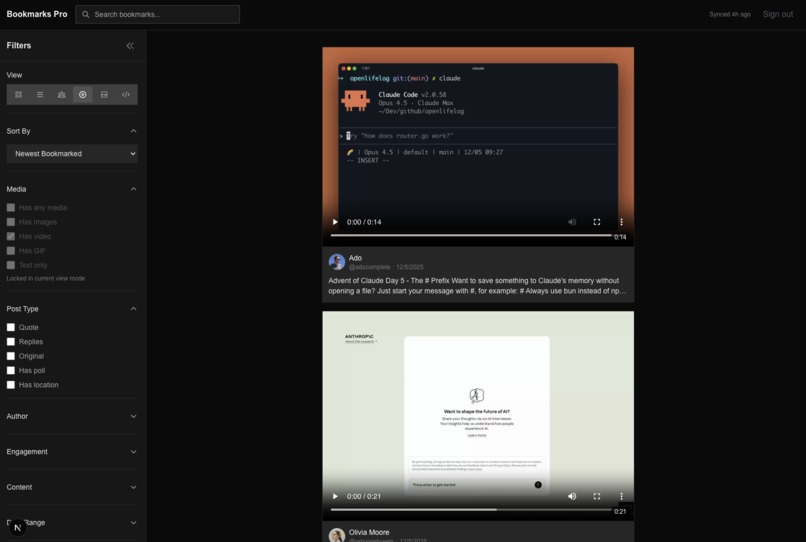The width and height of the screenshot is (806, 542).
Task: Play the Anthropic interview video
Action: click(x=335, y=496)
